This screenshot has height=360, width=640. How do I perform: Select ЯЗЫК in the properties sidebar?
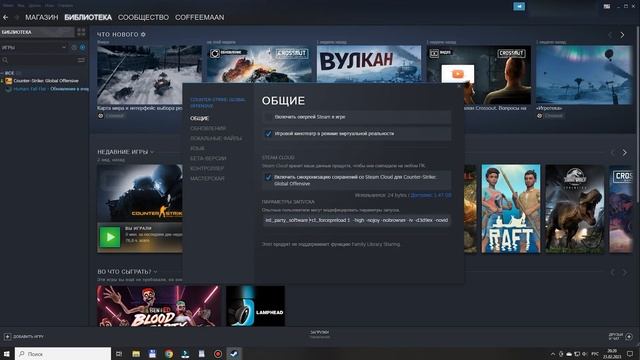tap(197, 148)
